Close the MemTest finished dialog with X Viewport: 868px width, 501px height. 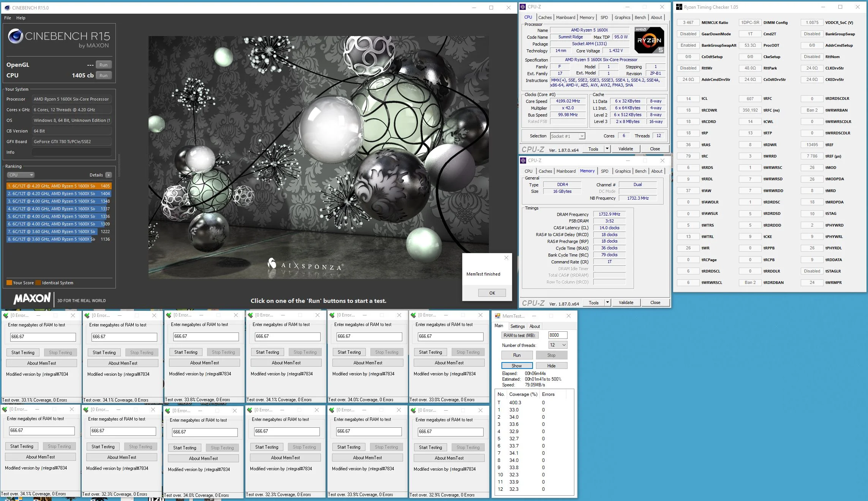506,258
